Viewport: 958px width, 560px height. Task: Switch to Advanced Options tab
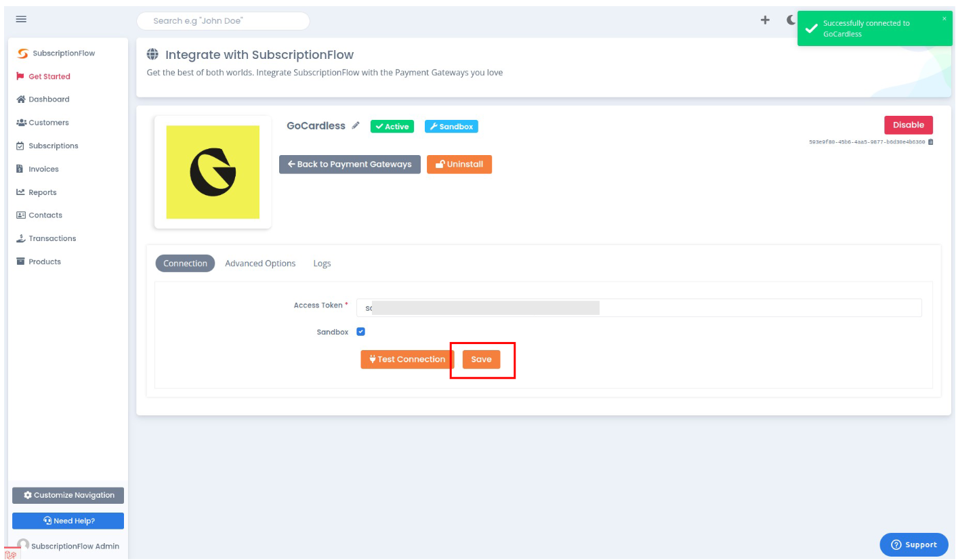coord(260,263)
